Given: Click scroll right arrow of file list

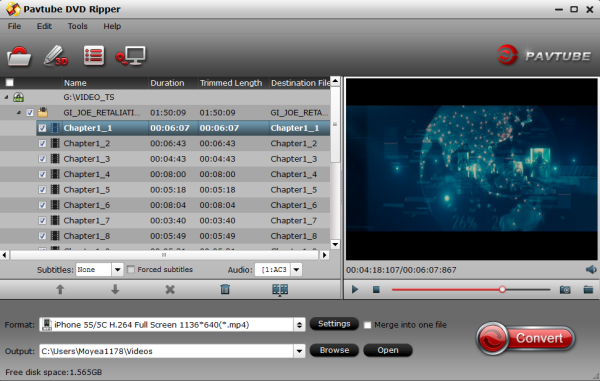Looking at the screenshot, I should [x=324, y=255].
